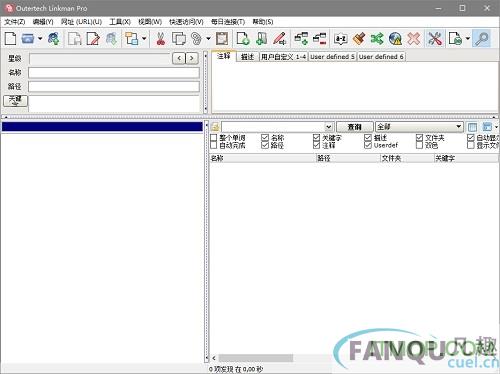Click into the 路径 input field
This screenshot has height=374, width=500.
pos(114,87)
